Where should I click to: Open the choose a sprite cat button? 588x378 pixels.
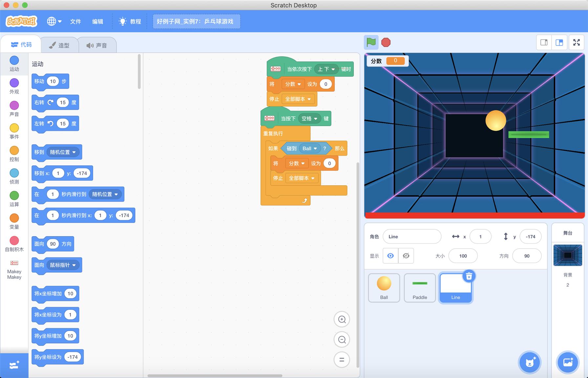click(530, 362)
